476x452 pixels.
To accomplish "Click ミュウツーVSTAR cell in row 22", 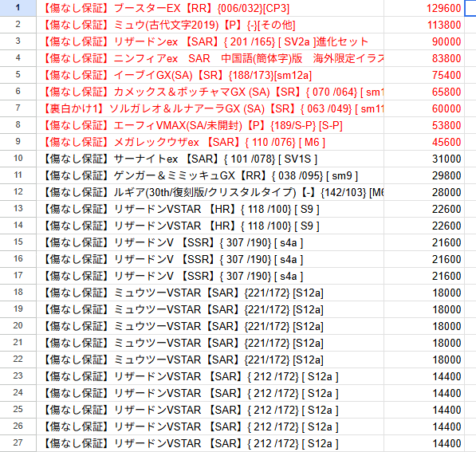I will click(x=210, y=360).
